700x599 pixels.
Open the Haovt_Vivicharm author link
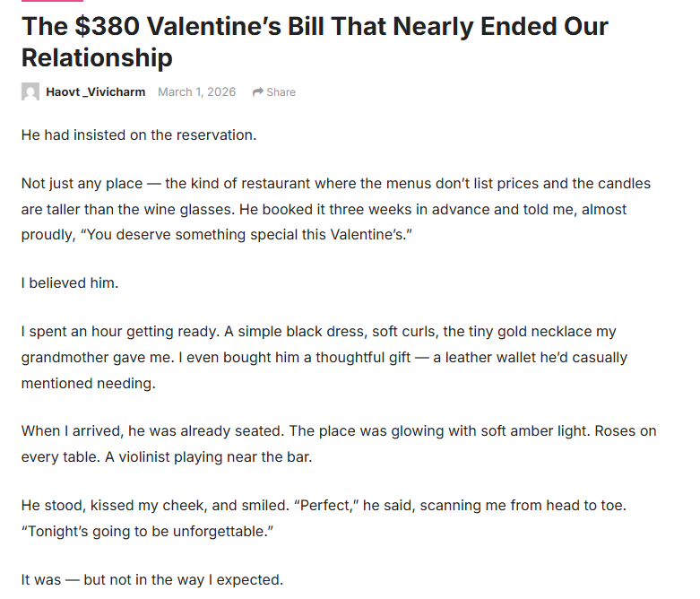(95, 92)
